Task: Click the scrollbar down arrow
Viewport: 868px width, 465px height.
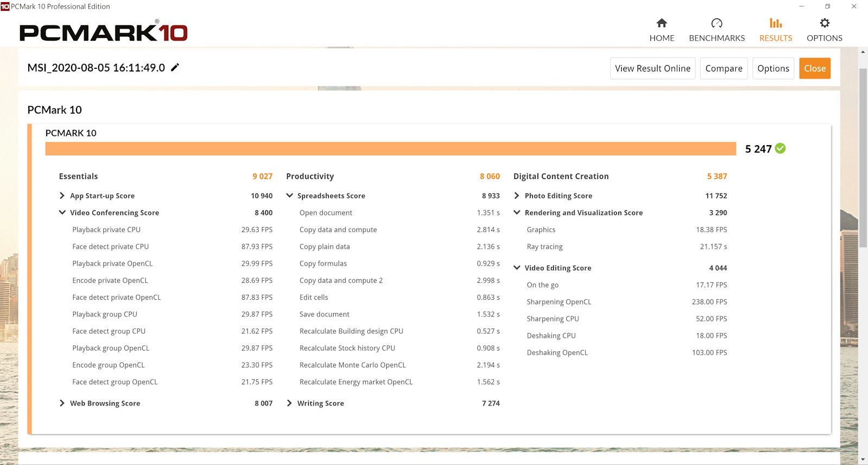Action: (863, 460)
